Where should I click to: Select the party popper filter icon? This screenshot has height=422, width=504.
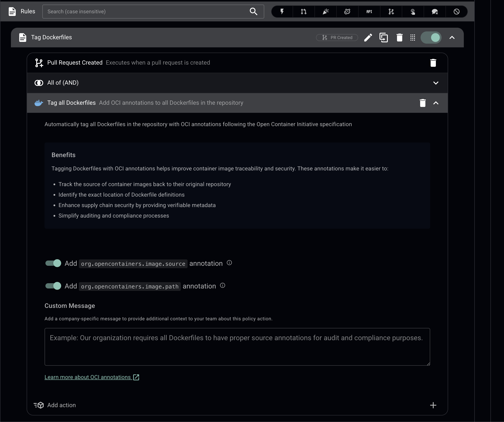(x=325, y=12)
